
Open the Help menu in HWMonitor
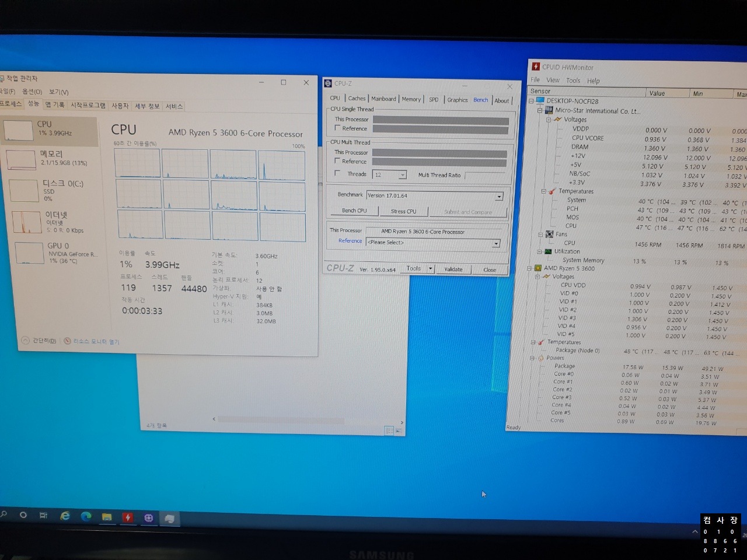594,81
